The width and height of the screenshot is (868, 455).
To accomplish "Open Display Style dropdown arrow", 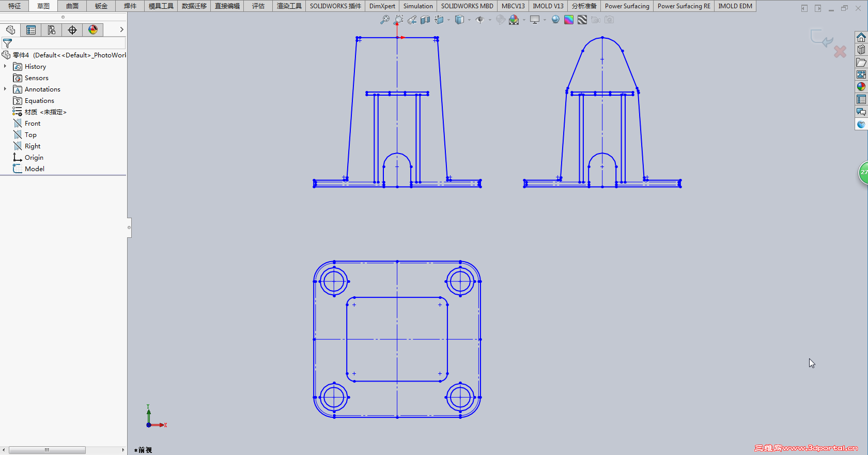I will coord(469,20).
